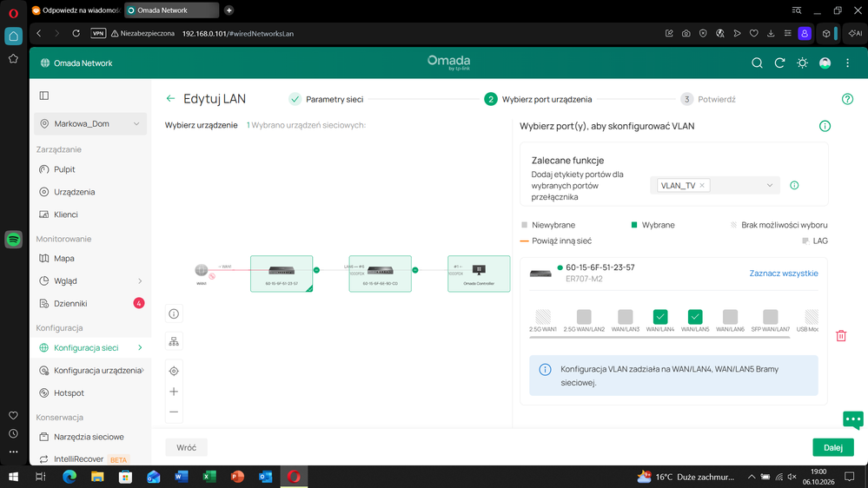Screen dimensions: 868x488
Task: Open the user account avatar menu
Action: point(825,63)
